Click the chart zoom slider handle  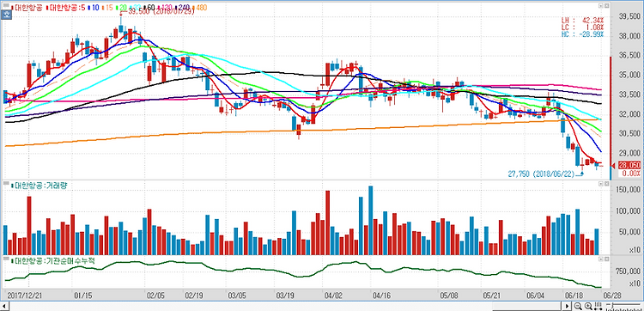(612, 305)
